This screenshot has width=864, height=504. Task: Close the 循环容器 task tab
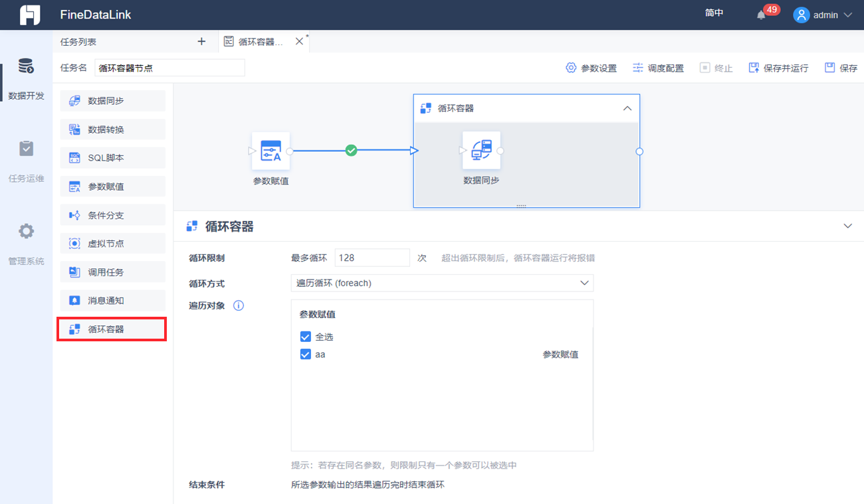299,41
